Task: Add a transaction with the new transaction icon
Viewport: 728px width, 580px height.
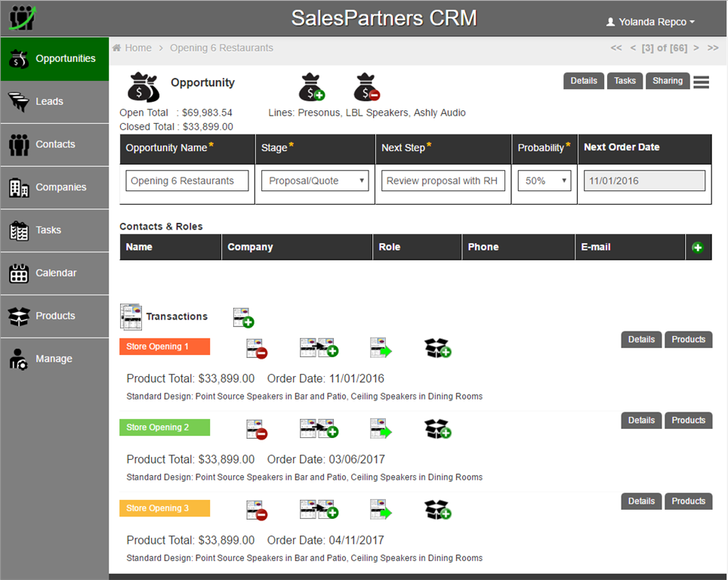Action: pyautogui.click(x=243, y=318)
